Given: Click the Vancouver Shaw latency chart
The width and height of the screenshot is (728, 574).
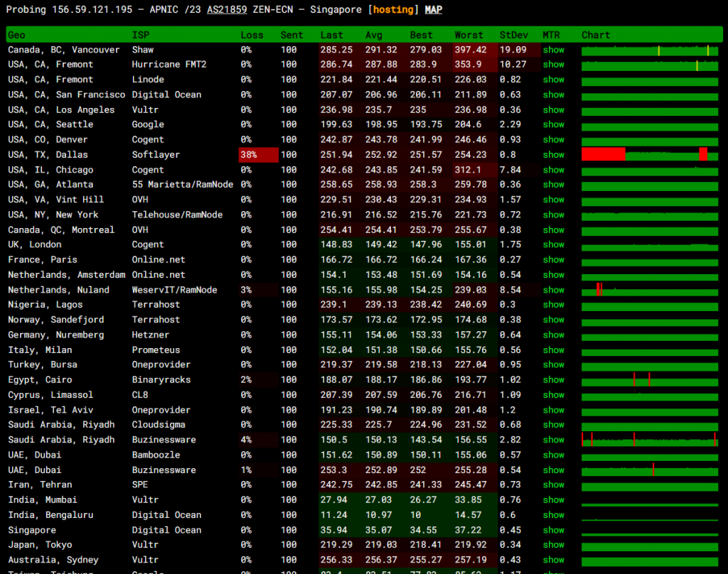Looking at the screenshot, I should [650, 50].
